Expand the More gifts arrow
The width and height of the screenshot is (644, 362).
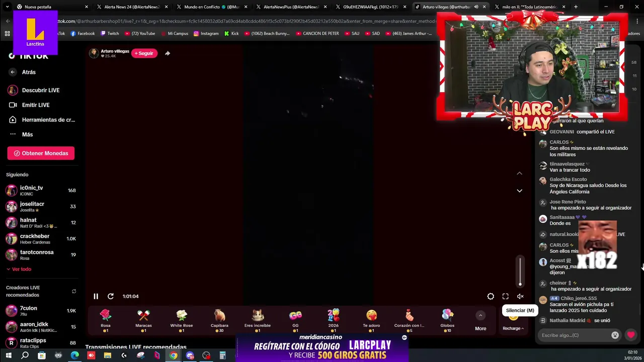[480, 316]
